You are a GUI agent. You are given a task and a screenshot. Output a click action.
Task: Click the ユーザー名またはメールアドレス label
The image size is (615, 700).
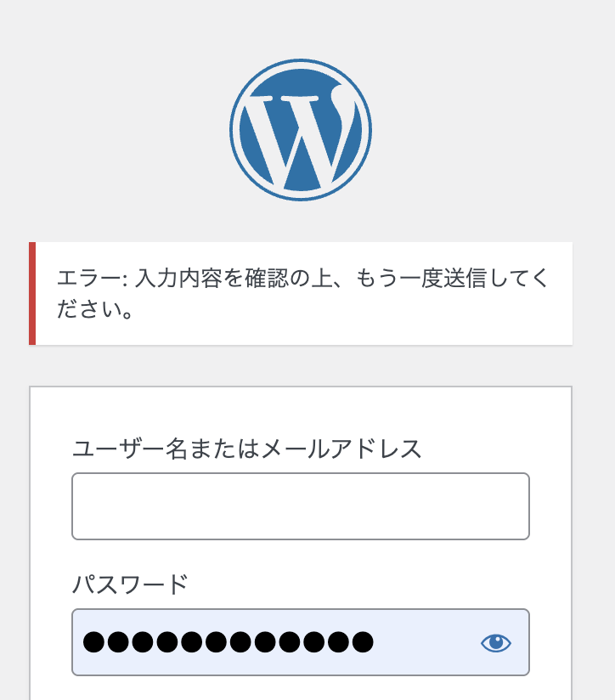pyautogui.click(x=246, y=449)
